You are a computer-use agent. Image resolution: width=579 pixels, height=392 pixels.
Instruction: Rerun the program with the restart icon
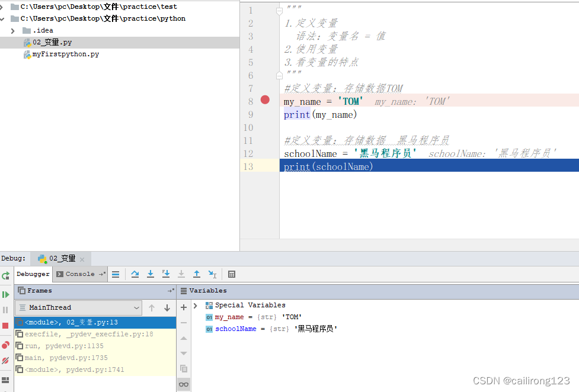pos(5,275)
